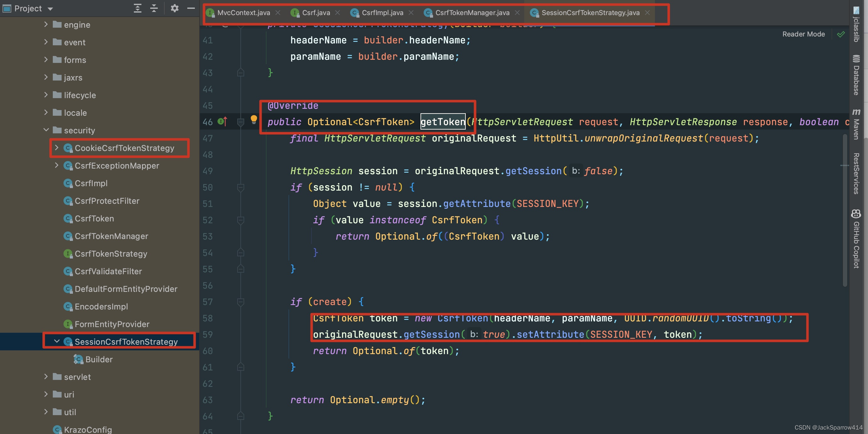Select KrazoConfig in the tree
The width and height of the screenshot is (868, 434).
(x=88, y=429)
